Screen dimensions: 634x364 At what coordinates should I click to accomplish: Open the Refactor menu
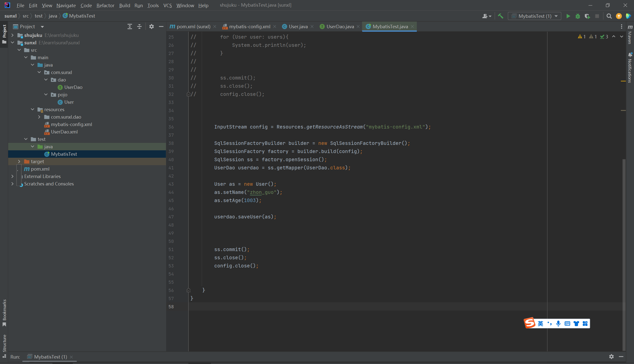pyautogui.click(x=105, y=5)
